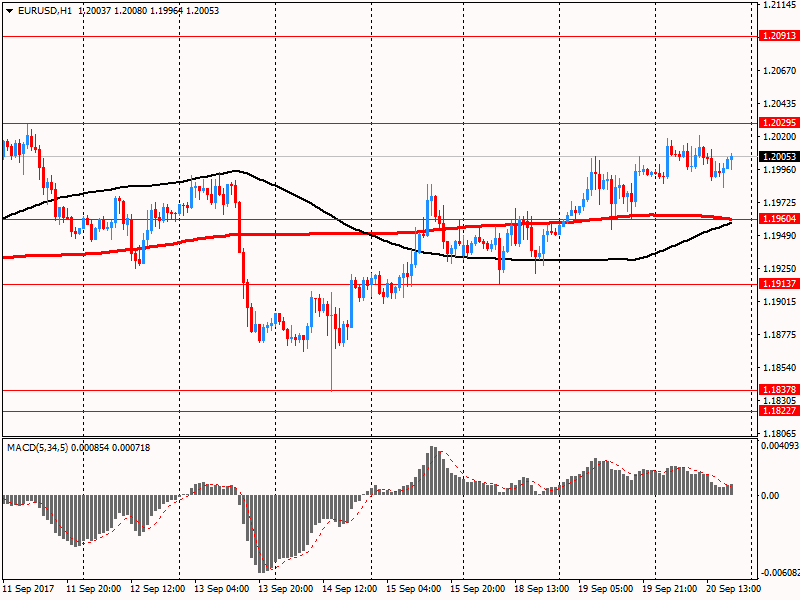
Task: Click the 11 Sep 20:00 time axis label
Action: pyautogui.click(x=94, y=589)
